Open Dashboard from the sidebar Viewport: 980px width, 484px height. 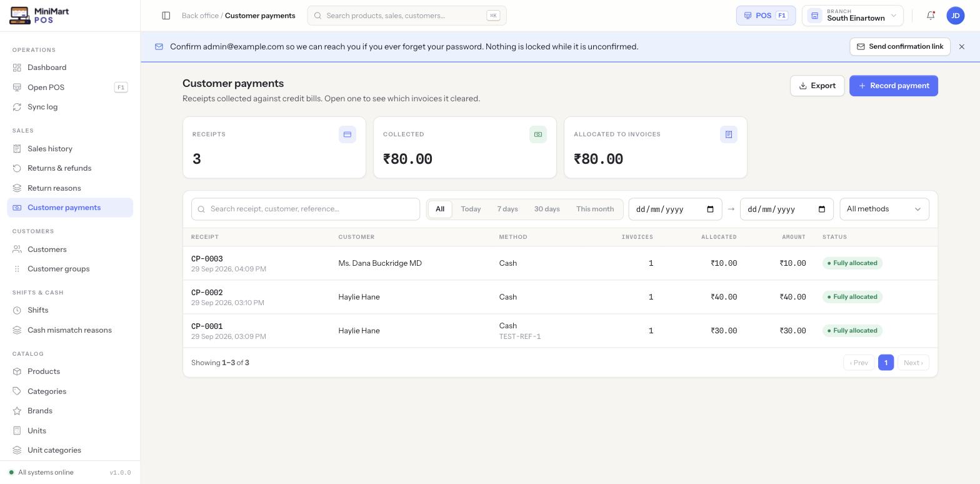(x=70, y=68)
